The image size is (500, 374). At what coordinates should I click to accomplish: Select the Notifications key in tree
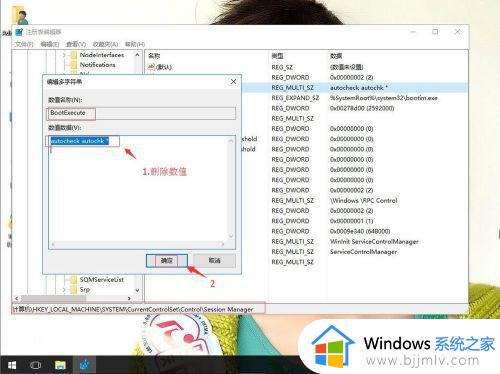click(x=97, y=65)
